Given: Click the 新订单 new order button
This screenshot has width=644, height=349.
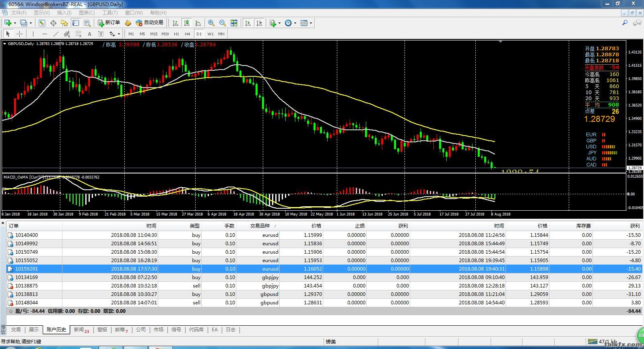Looking at the screenshot, I should pos(109,23).
